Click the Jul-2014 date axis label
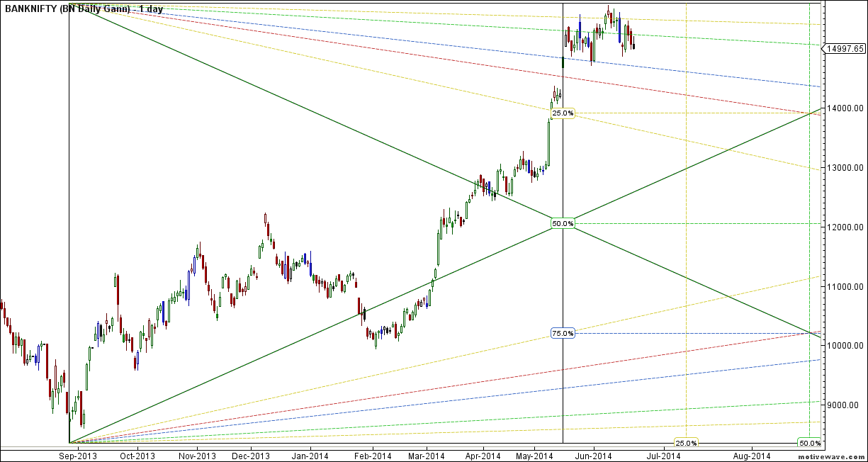This screenshot has height=462, width=868. (663, 456)
